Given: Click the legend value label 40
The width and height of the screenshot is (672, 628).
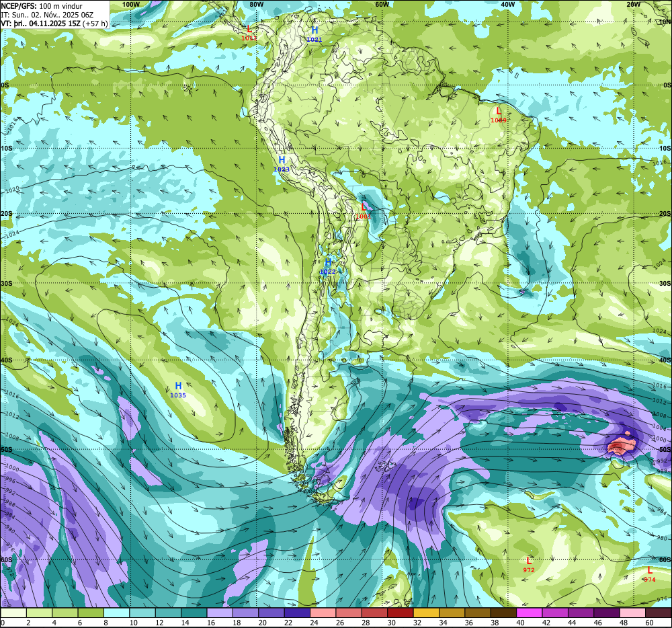Looking at the screenshot, I should 520,623.
